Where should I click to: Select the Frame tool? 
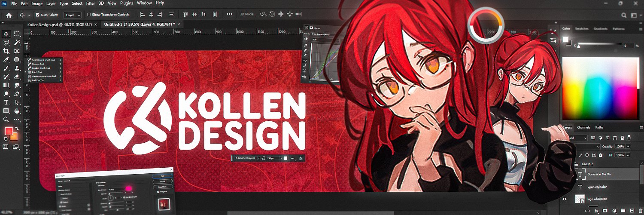tap(17, 51)
